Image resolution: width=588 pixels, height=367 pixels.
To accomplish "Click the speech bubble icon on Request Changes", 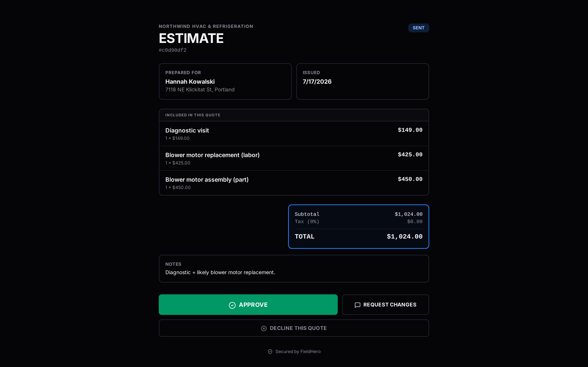I will [x=357, y=305].
